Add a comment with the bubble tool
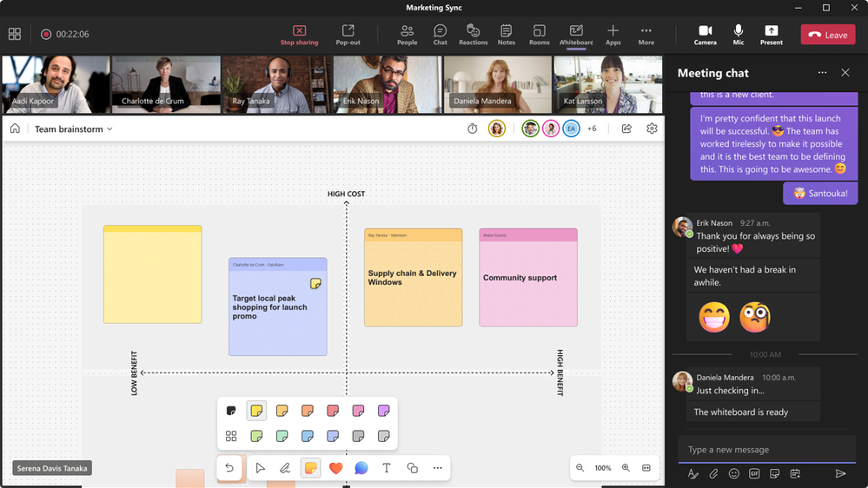 pyautogui.click(x=361, y=468)
